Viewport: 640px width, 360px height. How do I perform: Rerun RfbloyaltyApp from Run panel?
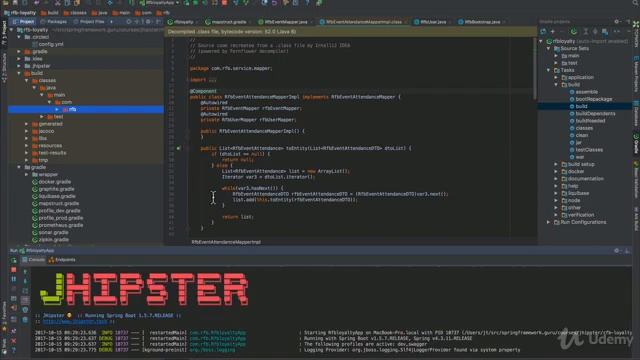13,260
